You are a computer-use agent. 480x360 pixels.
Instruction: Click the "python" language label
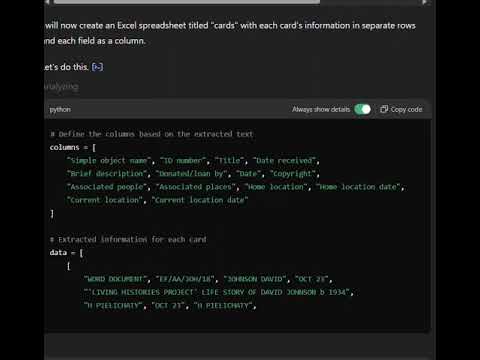tap(60, 109)
